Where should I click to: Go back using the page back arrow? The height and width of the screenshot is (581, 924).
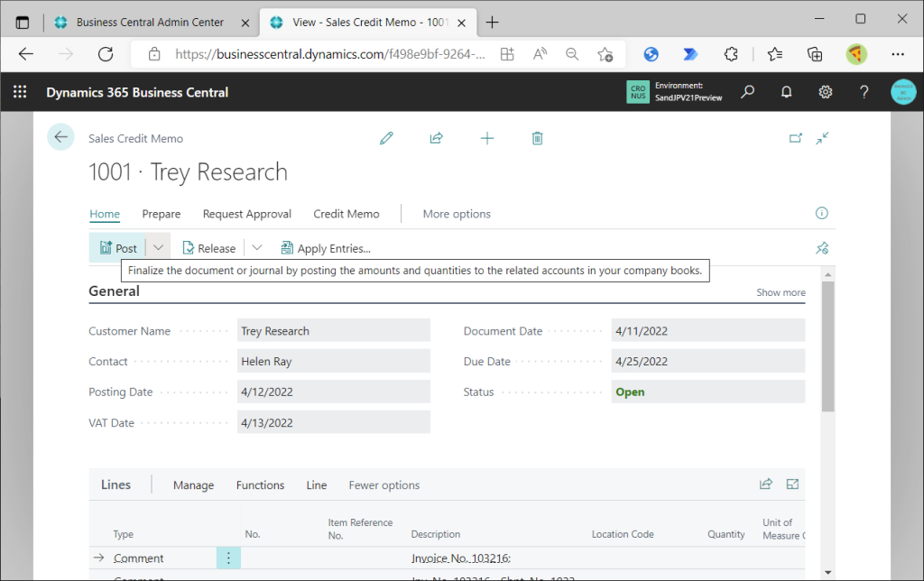tap(60, 137)
